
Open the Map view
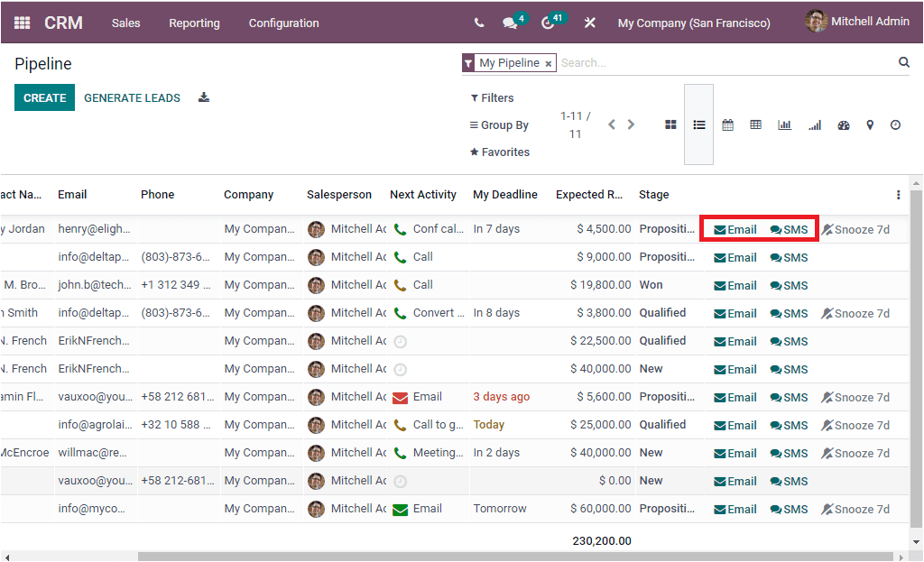click(x=870, y=124)
